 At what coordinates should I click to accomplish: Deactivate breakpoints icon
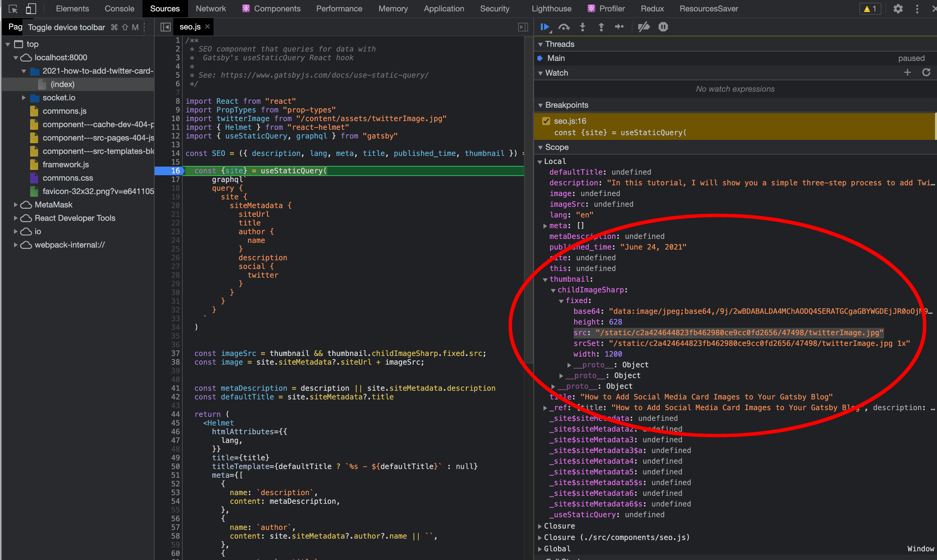tap(644, 27)
